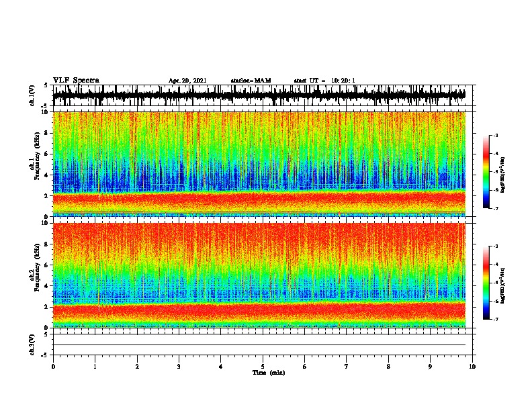532x411 pixels.
Task: Click the "2" kHz tick on ch.1 frequency axis
Action: point(47,196)
